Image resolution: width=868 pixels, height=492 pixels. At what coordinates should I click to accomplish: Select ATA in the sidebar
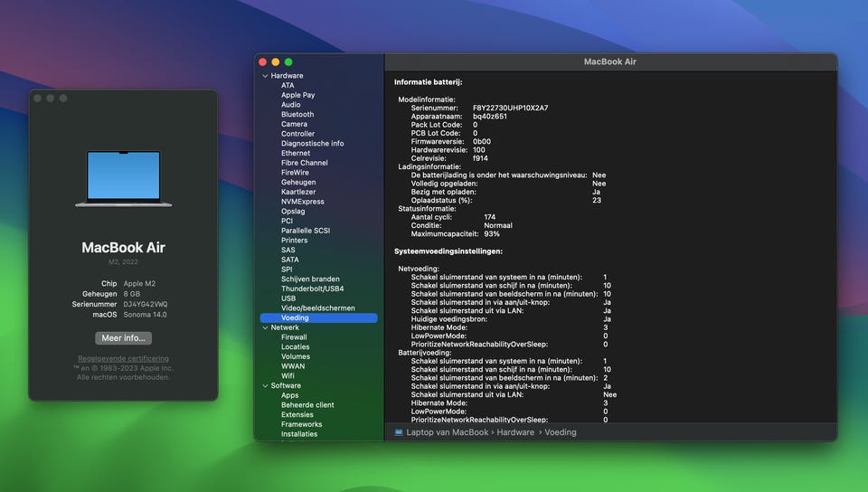point(288,85)
